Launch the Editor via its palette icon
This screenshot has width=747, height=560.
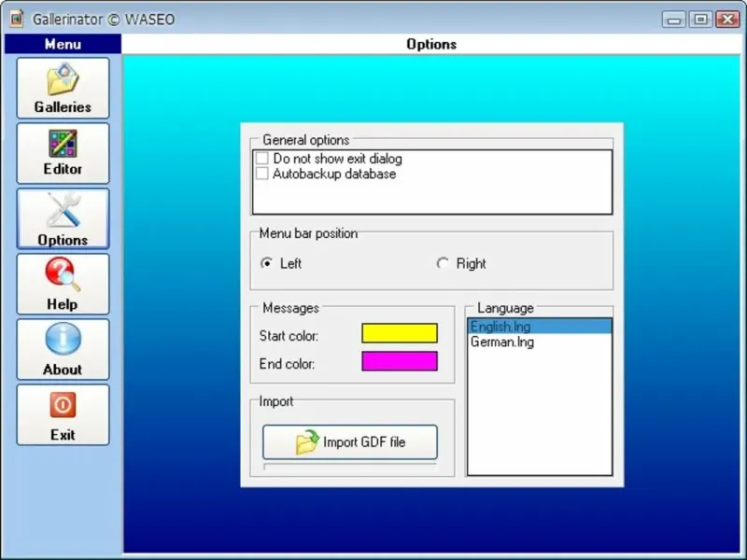click(x=63, y=144)
